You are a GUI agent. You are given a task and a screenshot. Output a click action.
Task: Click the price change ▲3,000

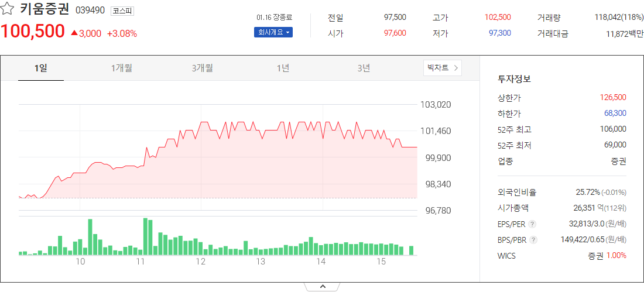pos(86,34)
